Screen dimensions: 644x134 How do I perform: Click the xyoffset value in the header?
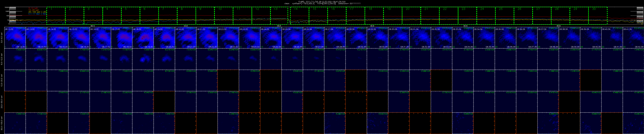pyautogui.click(x=303, y=4)
